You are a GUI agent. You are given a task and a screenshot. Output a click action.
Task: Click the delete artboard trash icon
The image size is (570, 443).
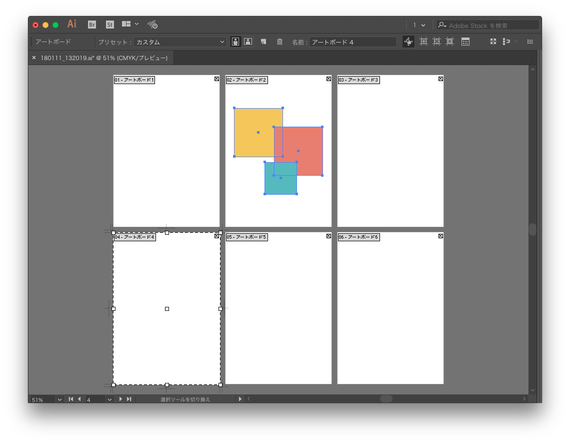pos(279,42)
